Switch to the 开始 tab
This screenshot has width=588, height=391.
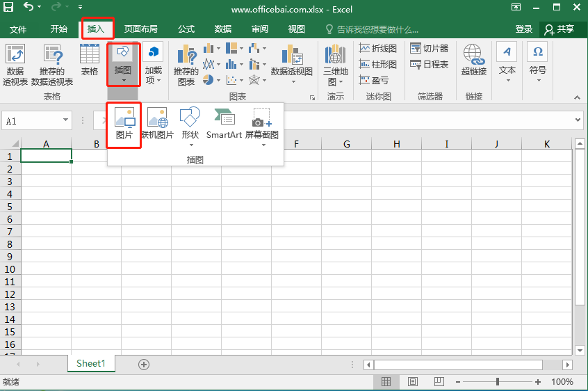tap(59, 29)
